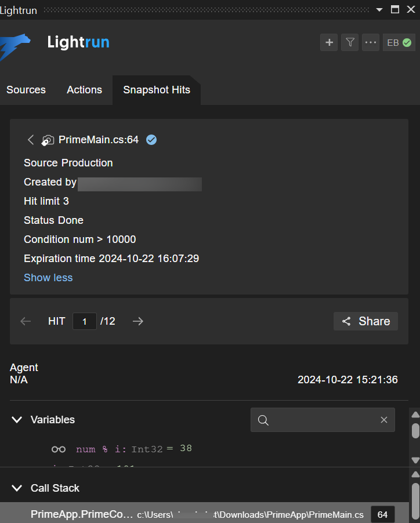This screenshot has height=523, width=420.
Task: Click the hit number input box
Action: [85, 321]
